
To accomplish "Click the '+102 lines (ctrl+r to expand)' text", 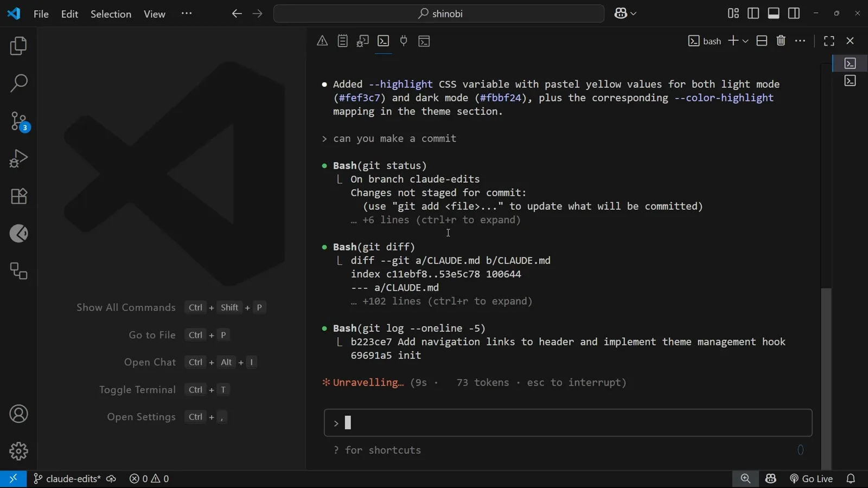I will (x=448, y=301).
